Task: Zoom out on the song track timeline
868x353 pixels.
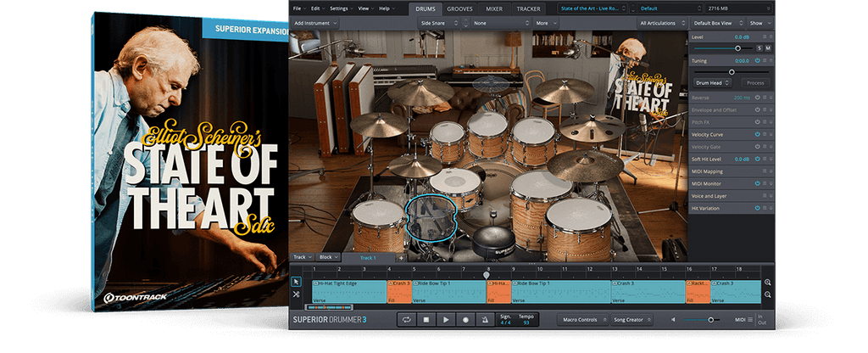Action: (x=768, y=294)
